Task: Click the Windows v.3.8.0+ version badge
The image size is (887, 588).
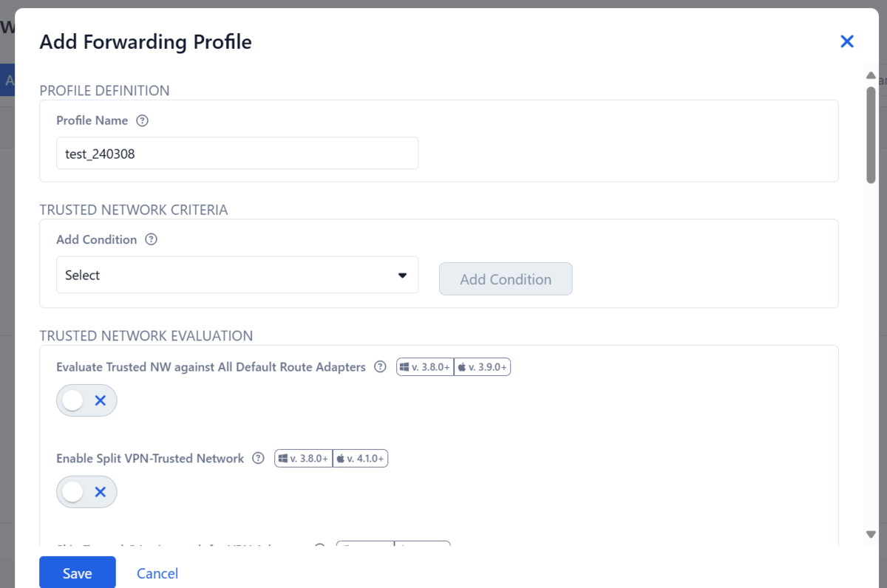Action: pyautogui.click(x=424, y=366)
